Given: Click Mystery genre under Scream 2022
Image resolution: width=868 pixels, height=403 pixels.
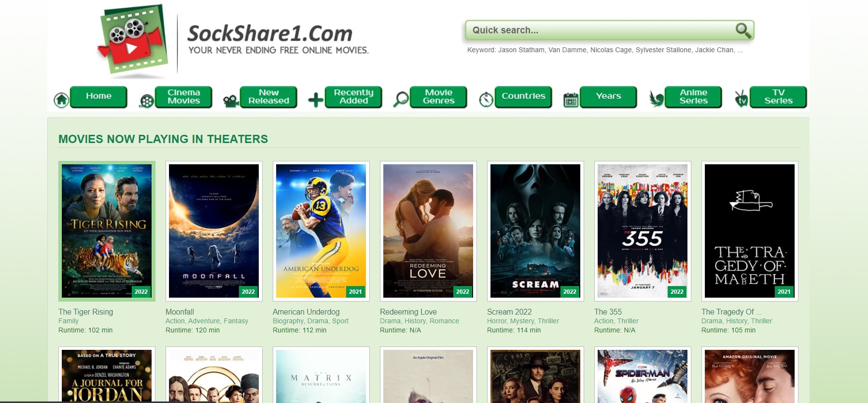Looking at the screenshot, I should tap(522, 321).
